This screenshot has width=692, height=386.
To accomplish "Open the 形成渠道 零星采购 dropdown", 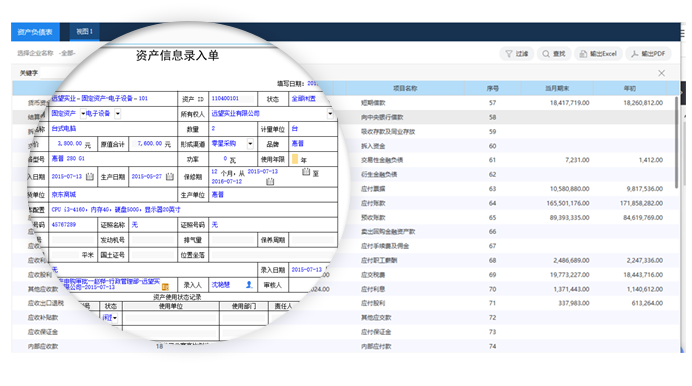I will tap(250, 144).
